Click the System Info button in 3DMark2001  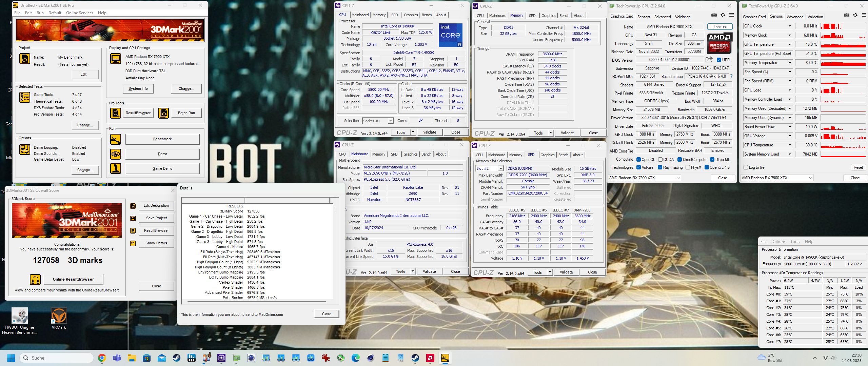point(138,89)
